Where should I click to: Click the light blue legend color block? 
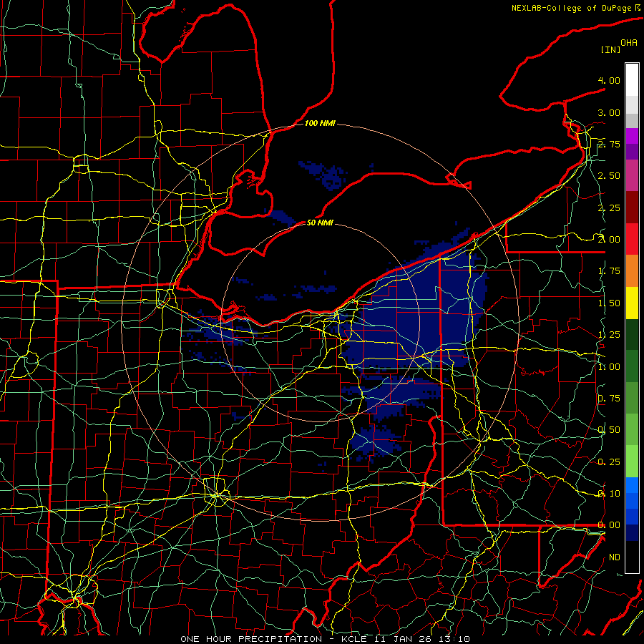(632, 485)
